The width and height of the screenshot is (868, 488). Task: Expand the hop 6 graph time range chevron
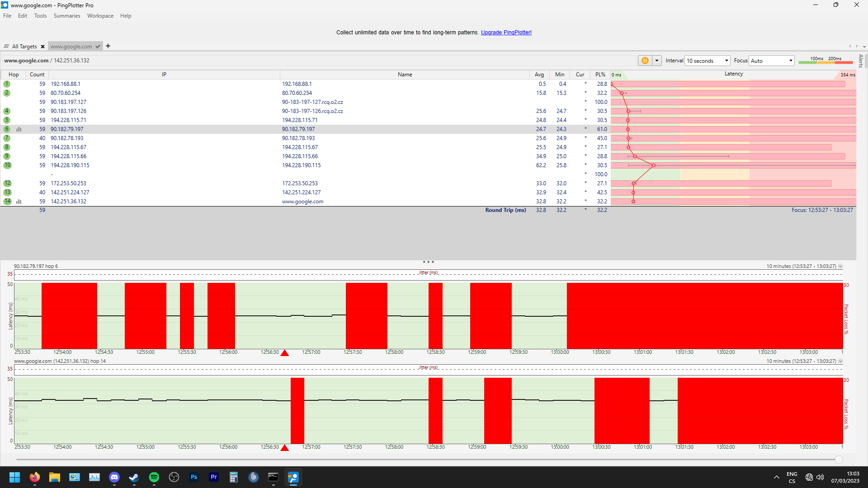pyautogui.click(x=840, y=267)
